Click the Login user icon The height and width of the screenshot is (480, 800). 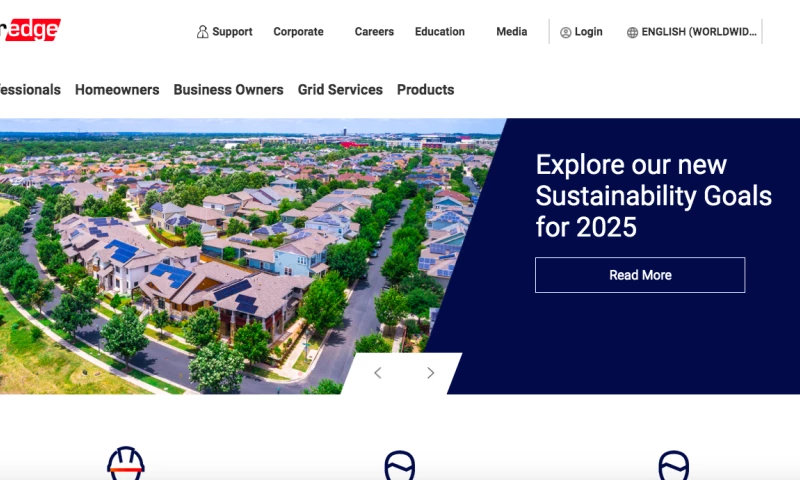[x=565, y=32]
